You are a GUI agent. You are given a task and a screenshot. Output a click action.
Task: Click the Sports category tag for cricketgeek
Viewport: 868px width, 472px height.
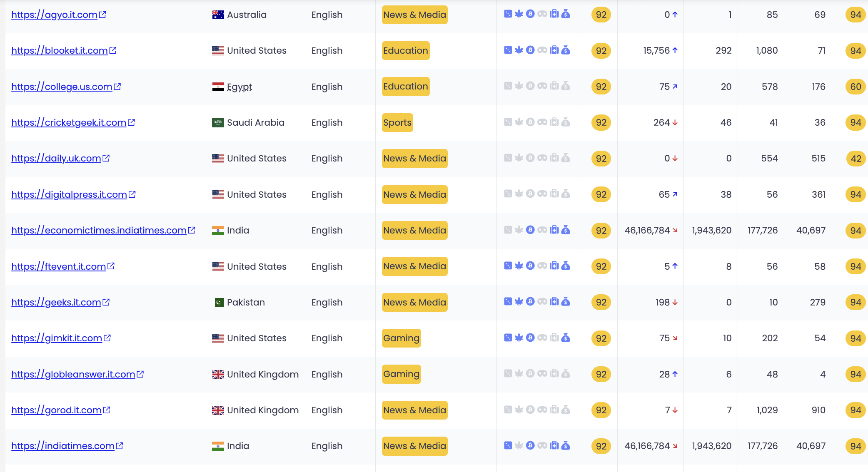click(397, 122)
